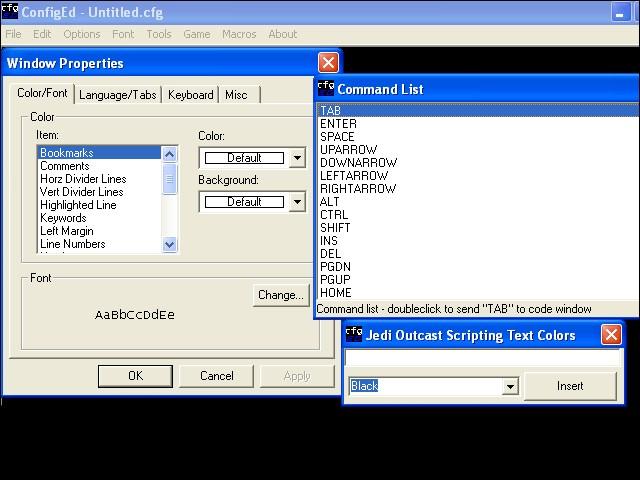
Task: Open the Black text color combo box
Action: pyautogui.click(x=510, y=387)
